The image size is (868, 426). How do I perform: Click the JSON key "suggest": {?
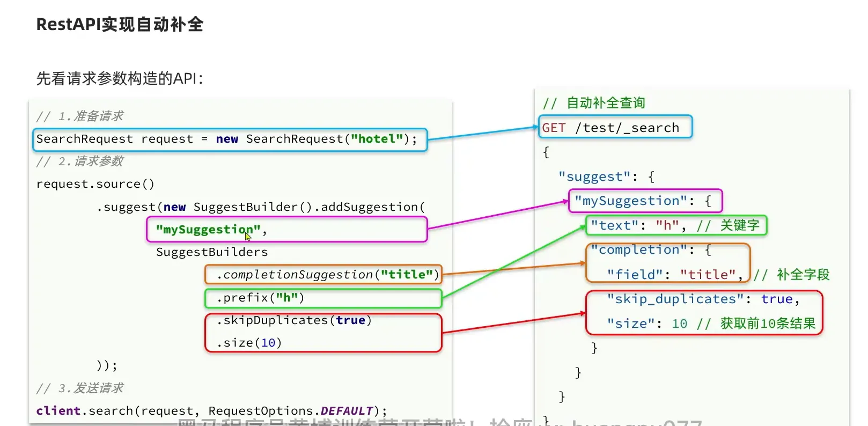(606, 177)
